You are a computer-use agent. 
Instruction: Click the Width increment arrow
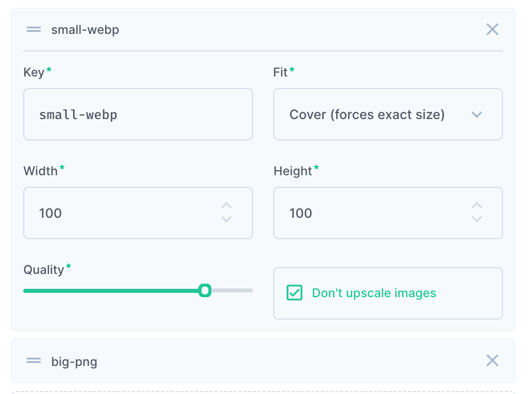click(226, 205)
